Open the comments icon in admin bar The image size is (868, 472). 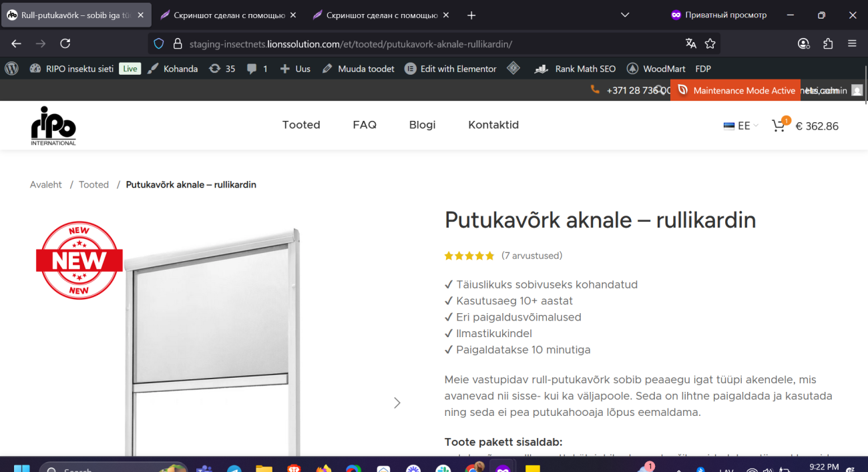click(257, 69)
